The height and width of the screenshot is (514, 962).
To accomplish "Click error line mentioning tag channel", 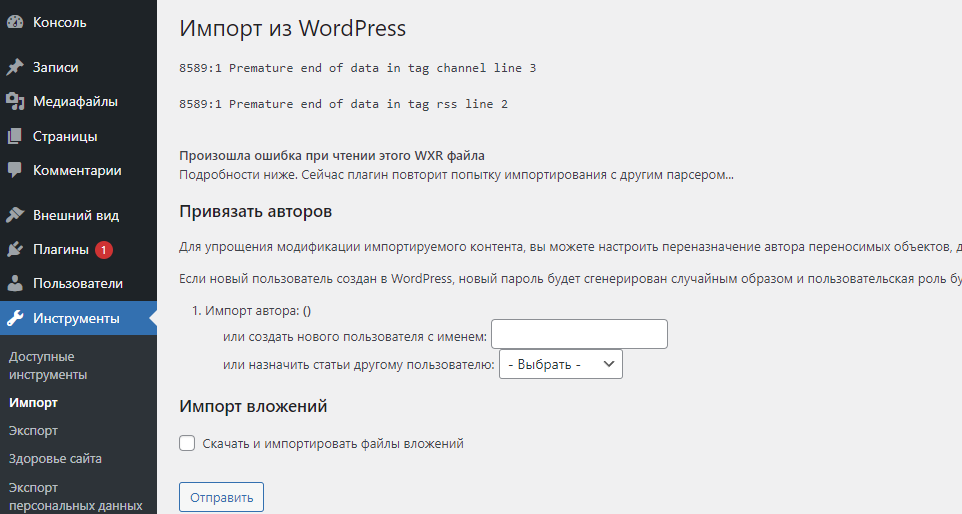I will click(358, 68).
